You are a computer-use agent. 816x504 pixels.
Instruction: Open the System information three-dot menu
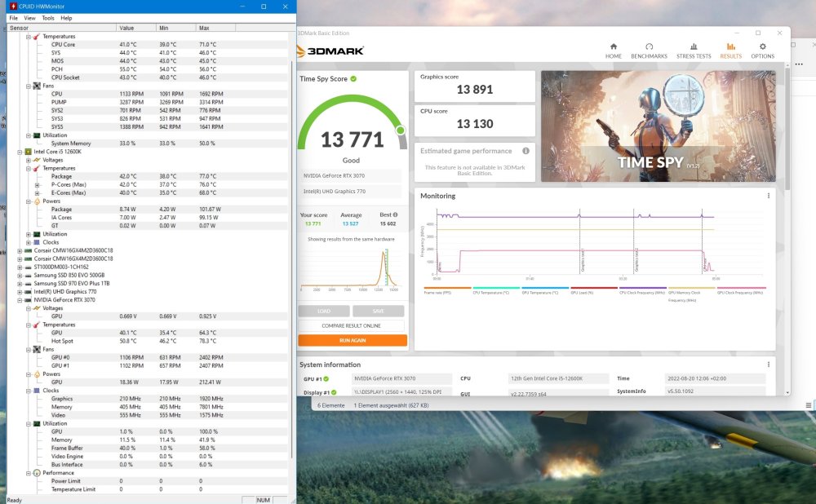point(768,365)
